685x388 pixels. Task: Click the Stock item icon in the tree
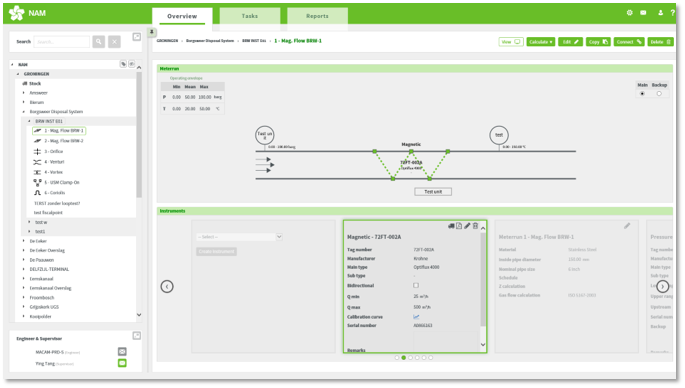[x=25, y=83]
